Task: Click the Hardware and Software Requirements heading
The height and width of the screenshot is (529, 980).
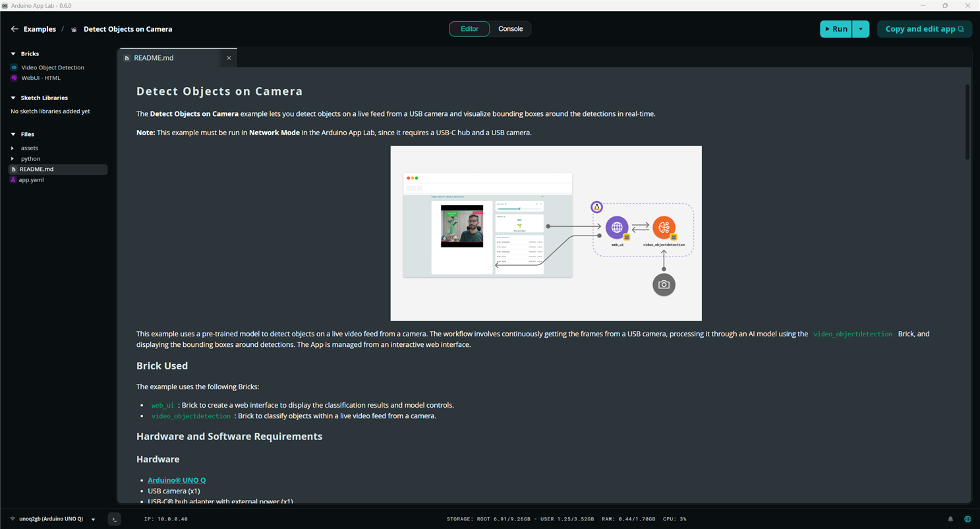Action: pyautogui.click(x=229, y=437)
